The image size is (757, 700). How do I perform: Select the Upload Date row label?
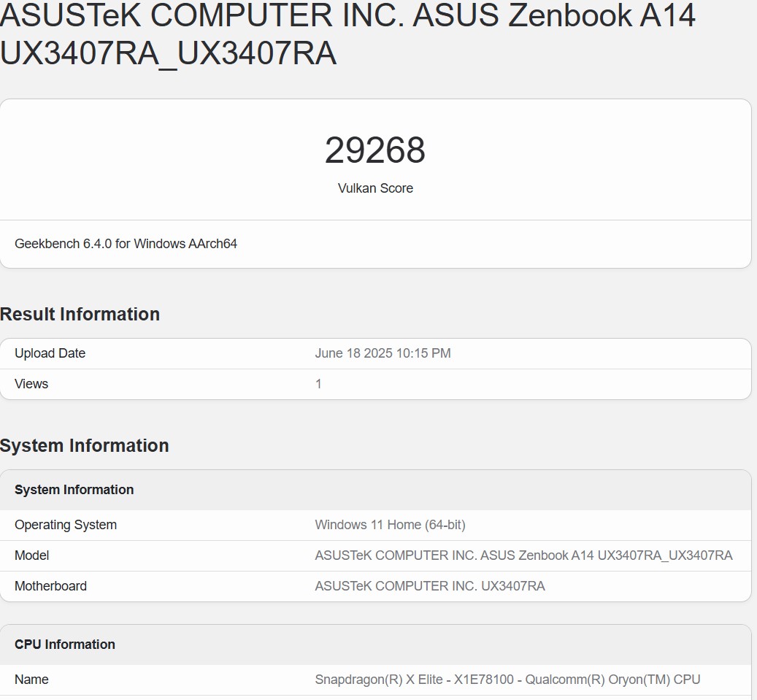tap(50, 353)
